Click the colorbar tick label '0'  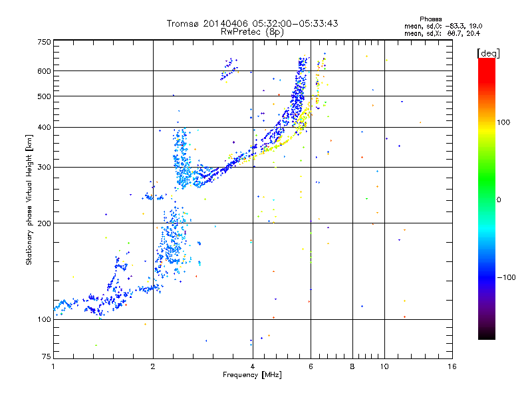499,200
